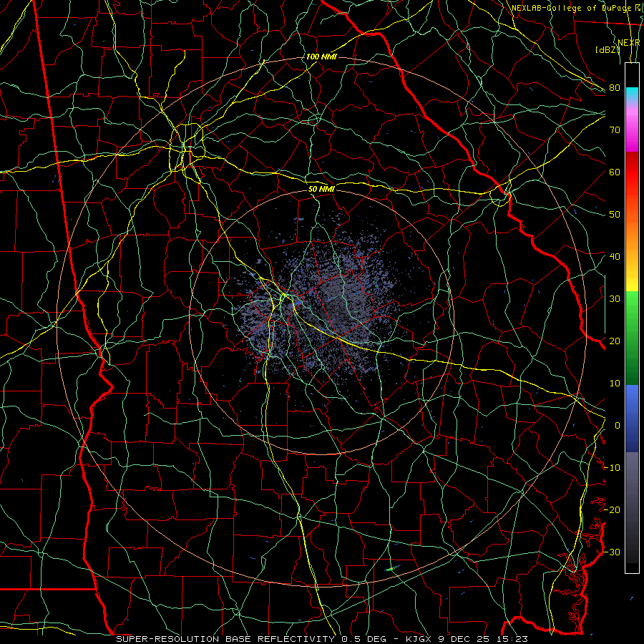Click the 70 value on the dBZ scale
This screenshot has width=644, height=644.
[615, 130]
